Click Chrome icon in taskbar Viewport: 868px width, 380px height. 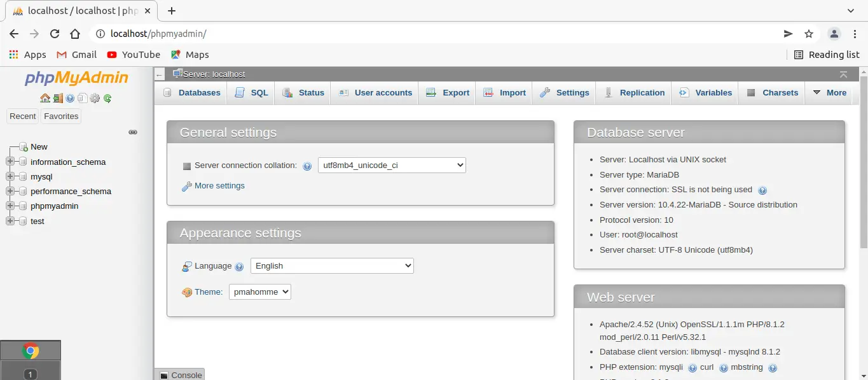31,351
